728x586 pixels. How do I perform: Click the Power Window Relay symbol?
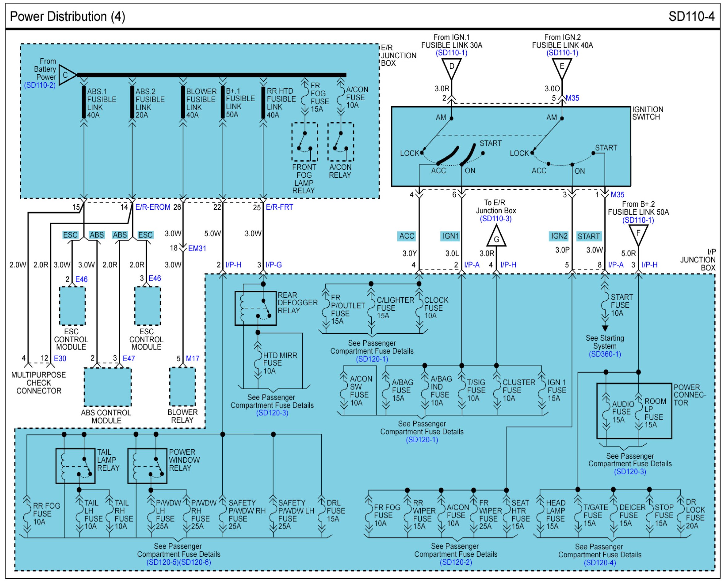[147, 466]
